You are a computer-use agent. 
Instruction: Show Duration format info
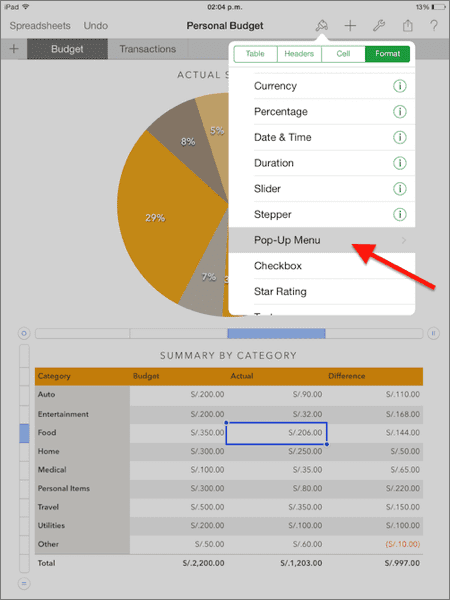point(400,163)
